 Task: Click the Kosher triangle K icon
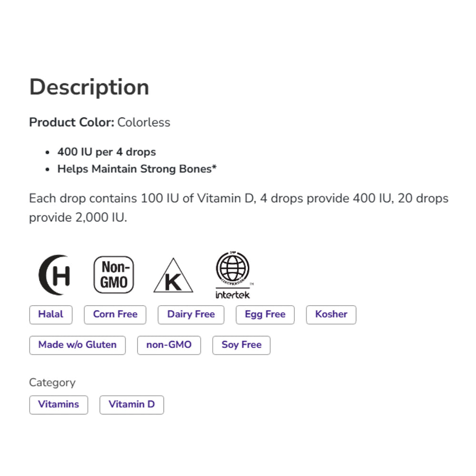tap(173, 276)
